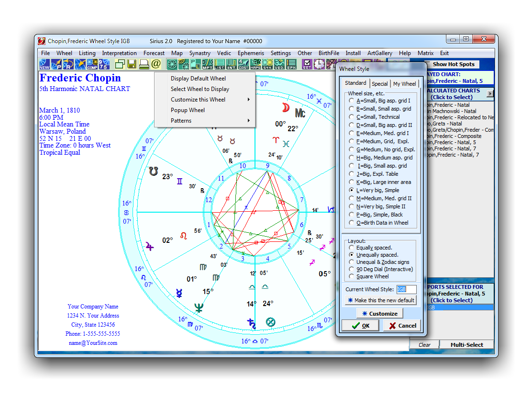This screenshot has height=410, width=532.
Task: Select H=Big, Medium asp. grid
Action: click(x=381, y=158)
